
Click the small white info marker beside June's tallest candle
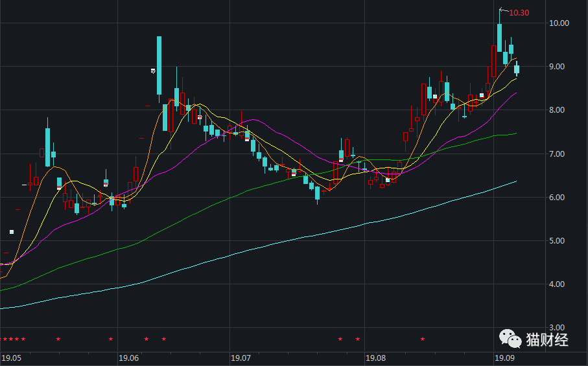pyautogui.click(x=153, y=71)
